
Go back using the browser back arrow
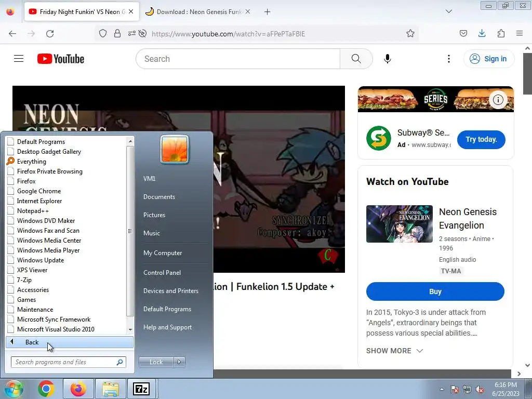pyautogui.click(x=12, y=34)
